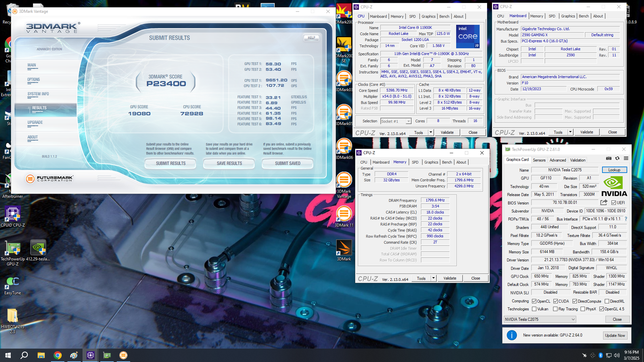The image size is (644, 362).
Task: Click the clock and date in taskbar
Action: coord(631,355)
